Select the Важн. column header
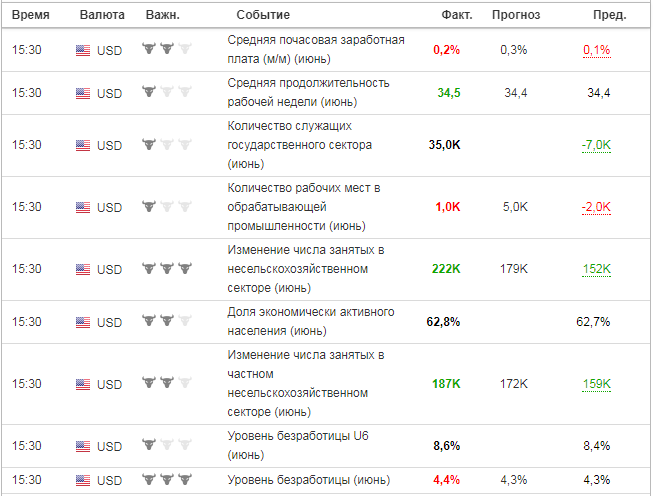This screenshot has width=654, height=496. pyautogui.click(x=163, y=15)
